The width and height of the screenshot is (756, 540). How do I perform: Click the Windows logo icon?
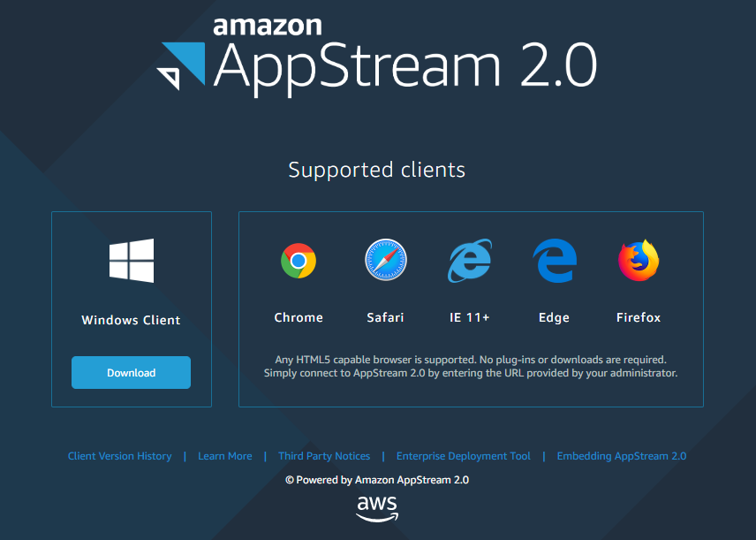tap(132, 261)
